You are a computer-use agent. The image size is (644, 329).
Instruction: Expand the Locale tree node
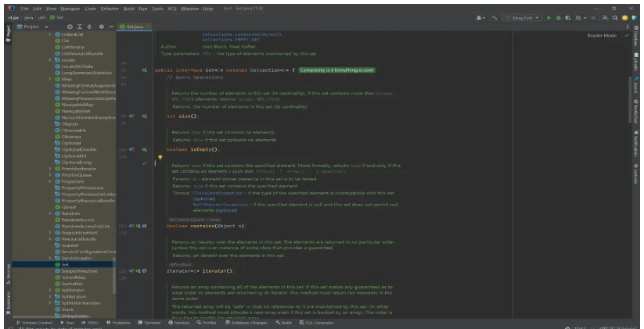click(x=50, y=60)
